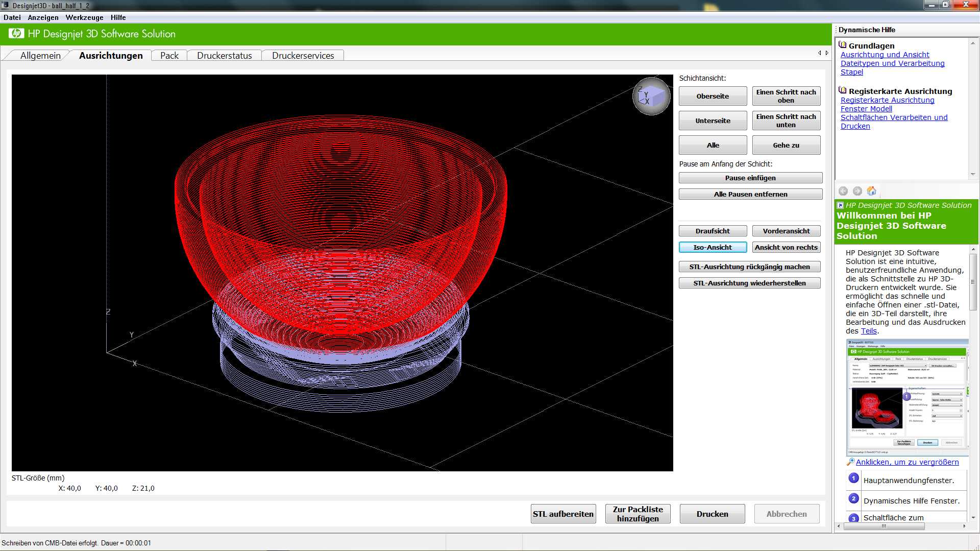Click STL-Ausrichtung wiederherstellen

(x=749, y=283)
